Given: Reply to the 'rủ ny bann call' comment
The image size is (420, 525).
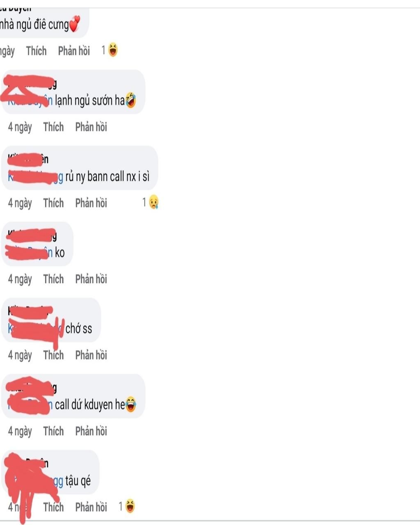Looking at the screenshot, I should tap(91, 203).
